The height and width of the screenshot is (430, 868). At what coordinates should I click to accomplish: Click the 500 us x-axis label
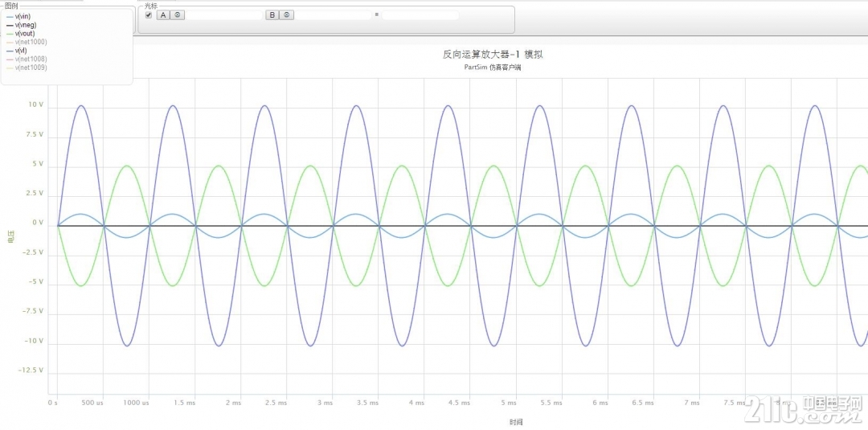(x=92, y=403)
